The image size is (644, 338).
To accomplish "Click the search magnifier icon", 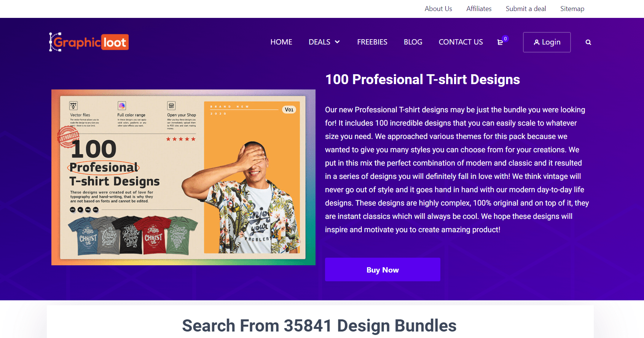I will tap(588, 42).
